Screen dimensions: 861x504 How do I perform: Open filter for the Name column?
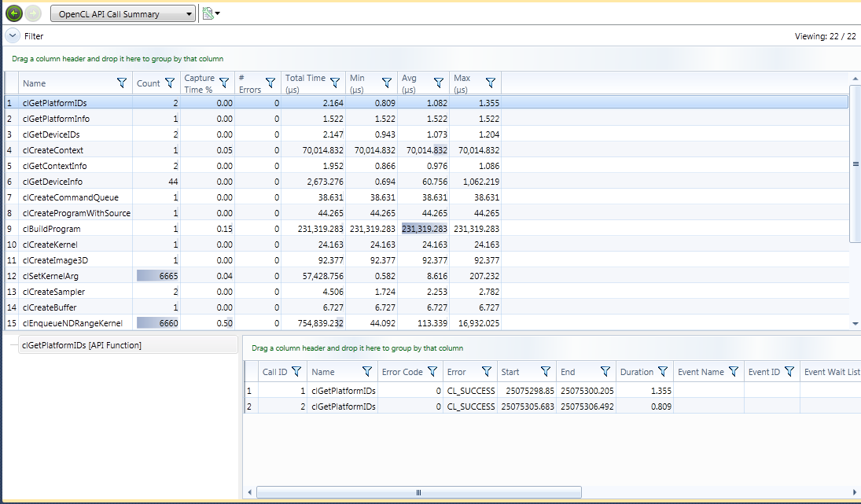[122, 83]
